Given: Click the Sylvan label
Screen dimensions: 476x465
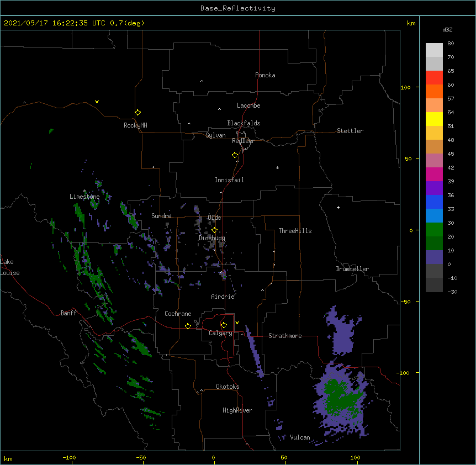Looking at the screenshot, I should [x=215, y=135].
